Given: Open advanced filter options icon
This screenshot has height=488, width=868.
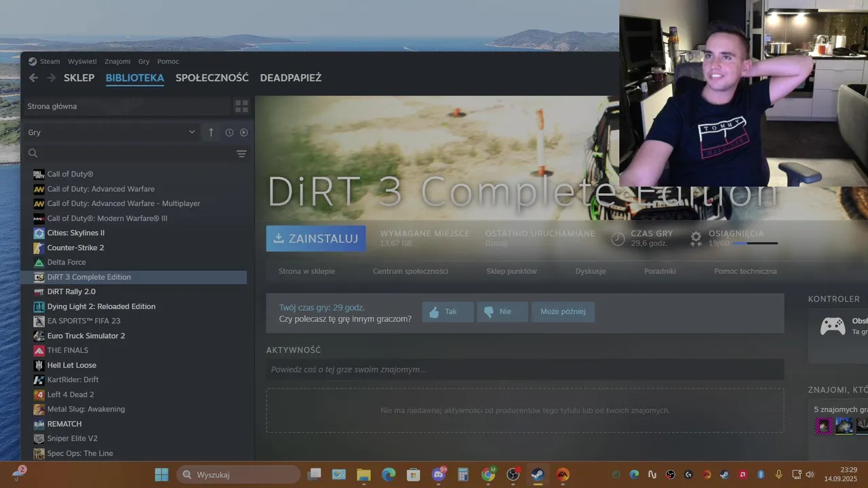Looking at the screenshot, I should click(x=241, y=154).
